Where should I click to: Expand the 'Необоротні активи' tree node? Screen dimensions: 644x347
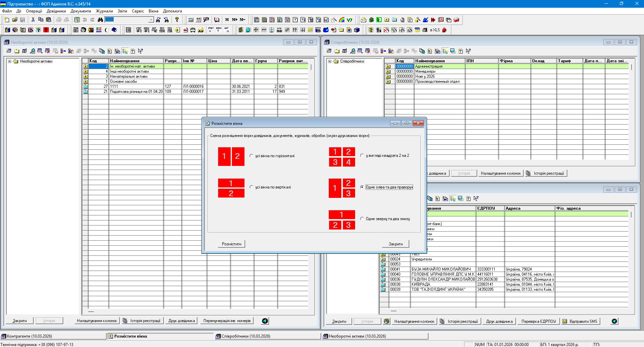pos(10,61)
